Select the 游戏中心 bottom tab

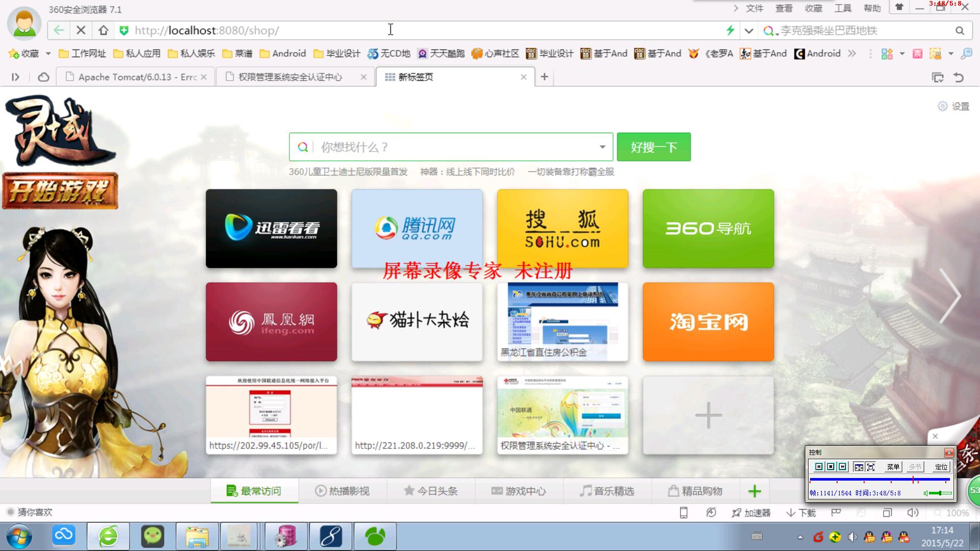[519, 491]
